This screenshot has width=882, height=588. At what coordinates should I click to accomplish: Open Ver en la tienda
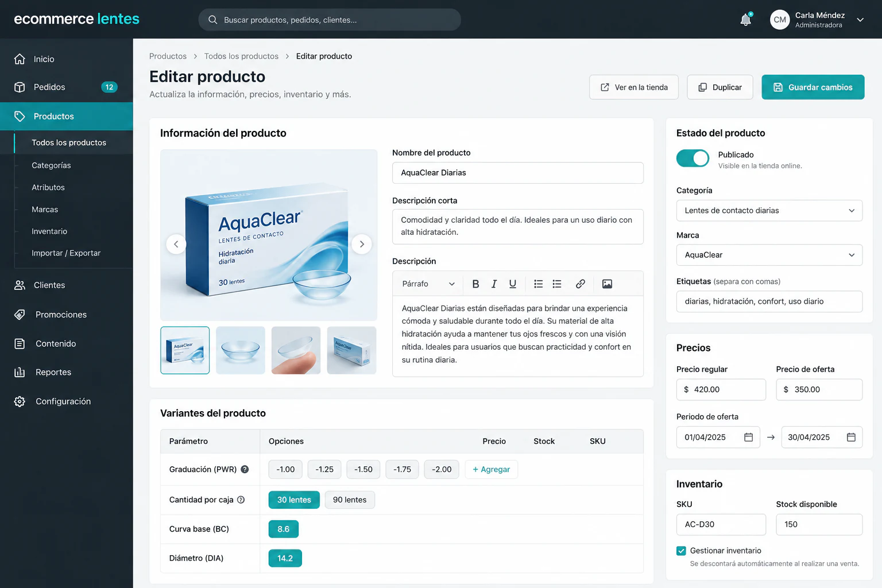[x=634, y=87]
